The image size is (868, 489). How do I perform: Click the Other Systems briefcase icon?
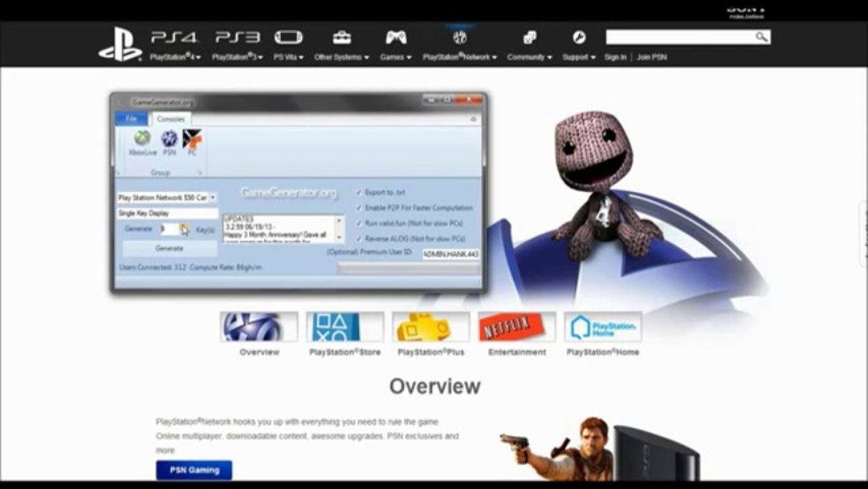coord(341,37)
